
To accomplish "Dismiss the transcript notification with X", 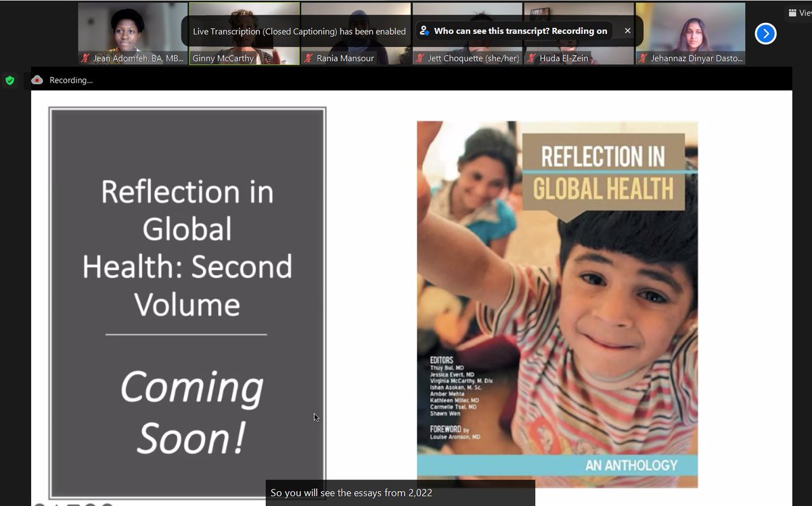I will click(627, 31).
